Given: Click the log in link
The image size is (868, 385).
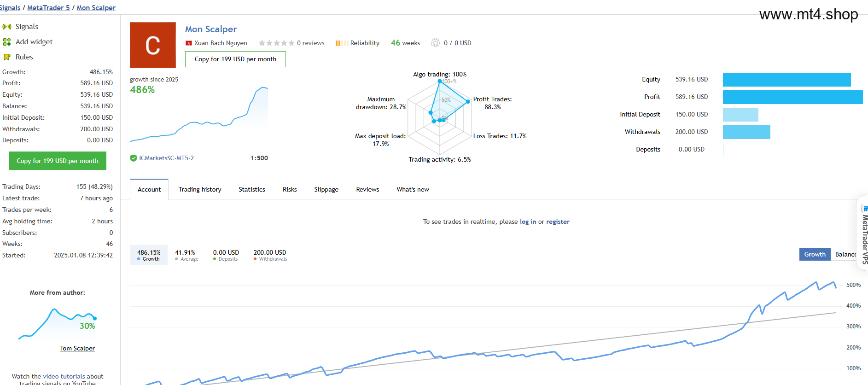Looking at the screenshot, I should pyautogui.click(x=528, y=222).
